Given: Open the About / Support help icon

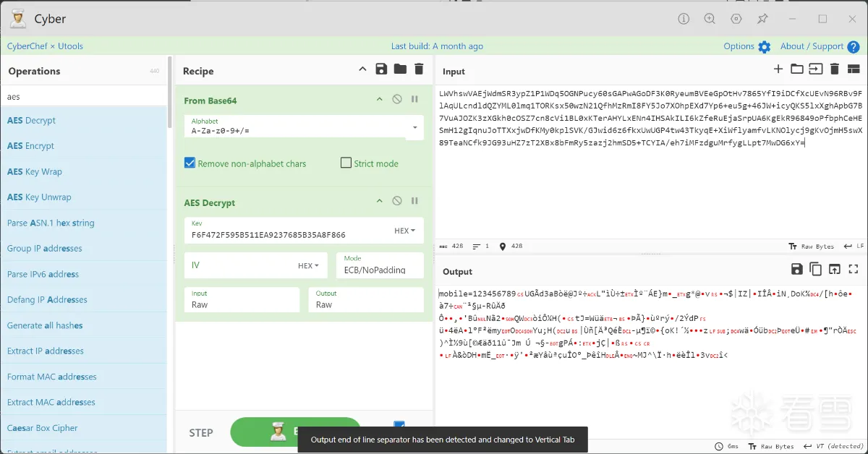Looking at the screenshot, I should (854, 47).
